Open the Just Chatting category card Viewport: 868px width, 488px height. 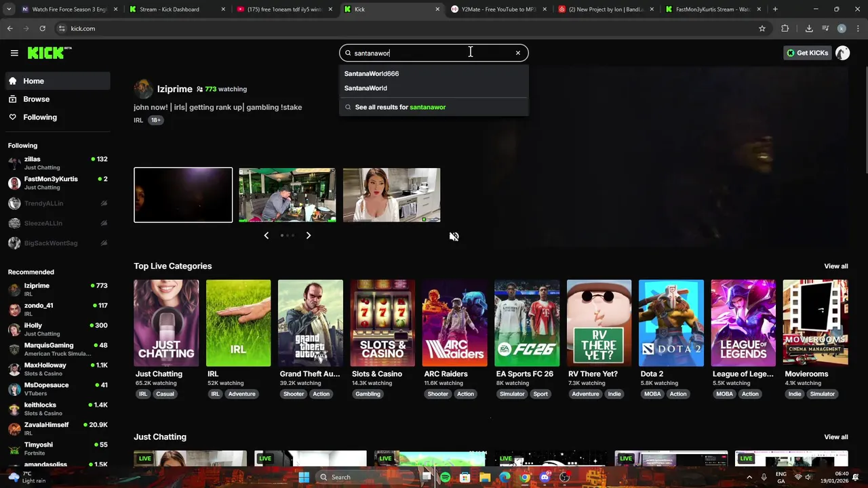coord(166,323)
